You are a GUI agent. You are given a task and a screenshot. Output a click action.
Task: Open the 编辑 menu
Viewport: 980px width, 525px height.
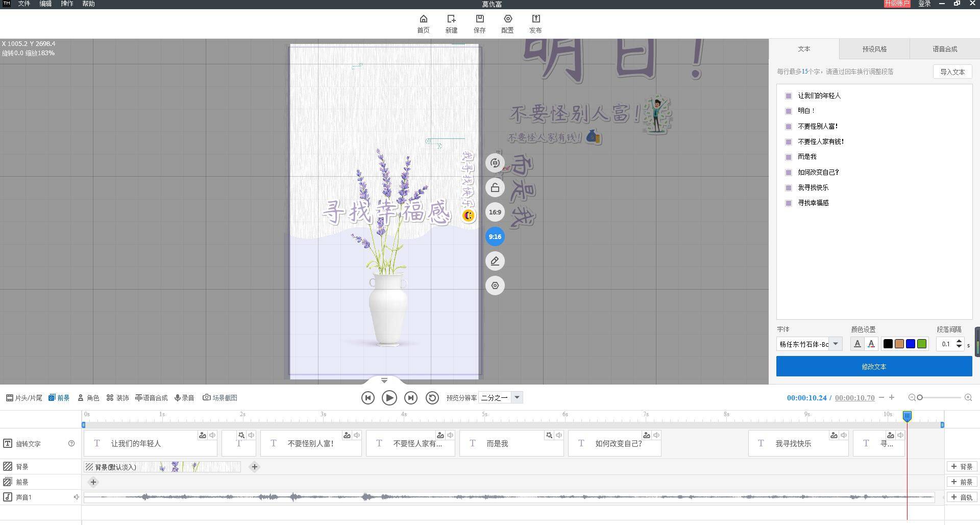coord(45,4)
